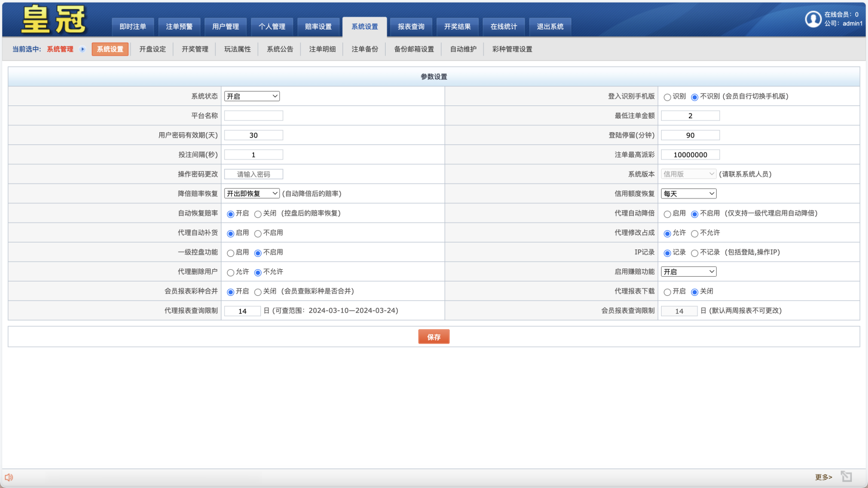Screen dimensions: 868x488
Task: Click the 保存 save button
Action: [x=433, y=336]
